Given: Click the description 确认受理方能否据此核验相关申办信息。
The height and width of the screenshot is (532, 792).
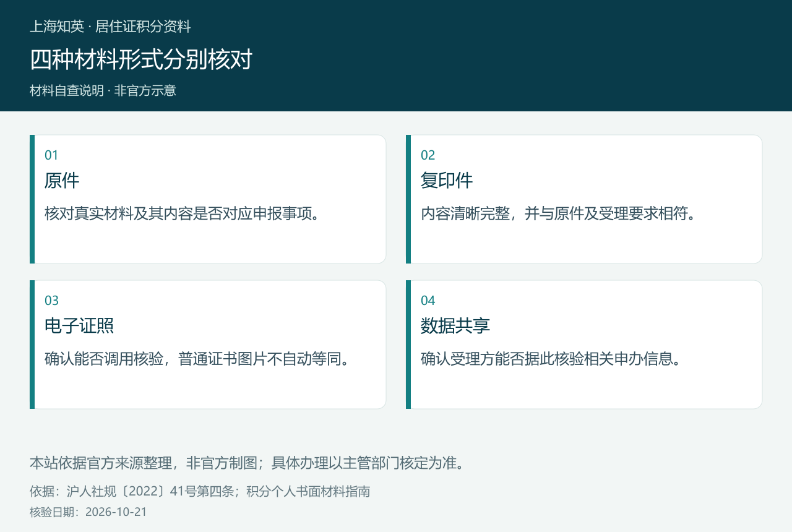Looking at the screenshot, I should [553, 359].
